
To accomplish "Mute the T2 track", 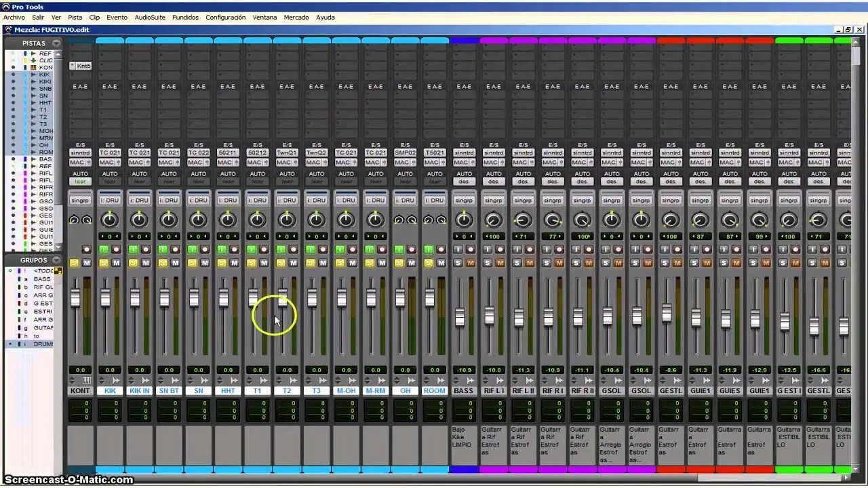I will click(293, 263).
